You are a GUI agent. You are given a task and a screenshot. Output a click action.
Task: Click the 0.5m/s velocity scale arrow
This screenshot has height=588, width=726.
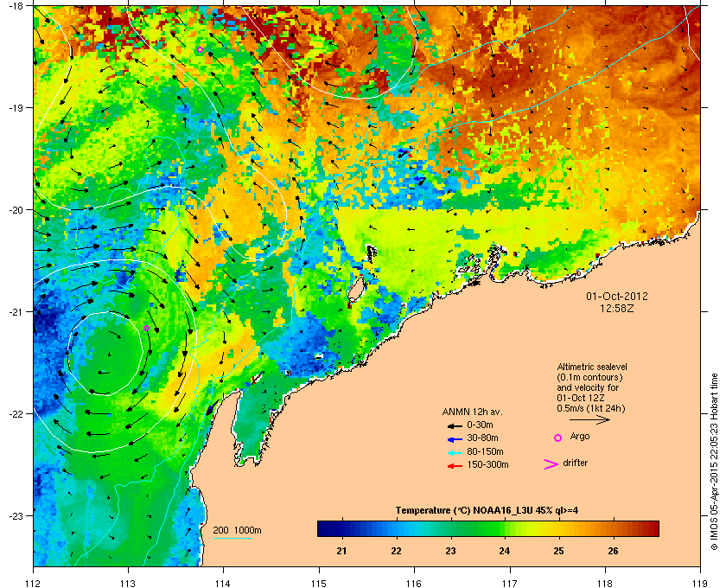coord(589,420)
